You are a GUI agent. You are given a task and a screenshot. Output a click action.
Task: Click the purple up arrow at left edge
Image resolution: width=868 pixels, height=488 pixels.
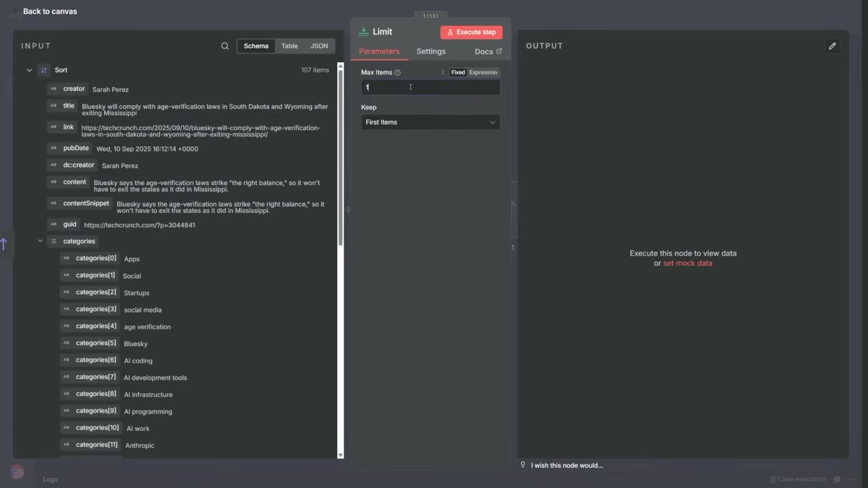tap(3, 244)
